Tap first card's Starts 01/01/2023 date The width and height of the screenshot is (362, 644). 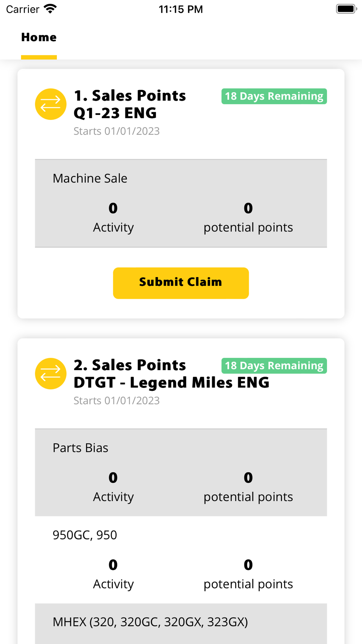[117, 131]
